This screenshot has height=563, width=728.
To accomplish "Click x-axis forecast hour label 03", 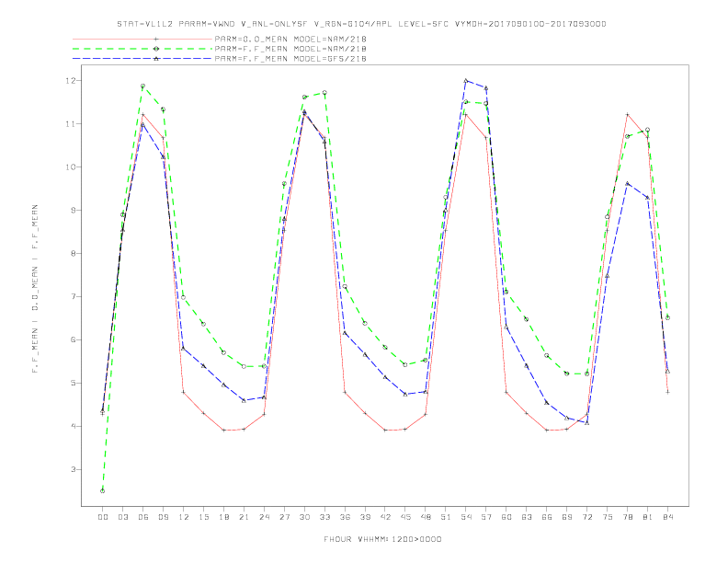I will [122, 517].
